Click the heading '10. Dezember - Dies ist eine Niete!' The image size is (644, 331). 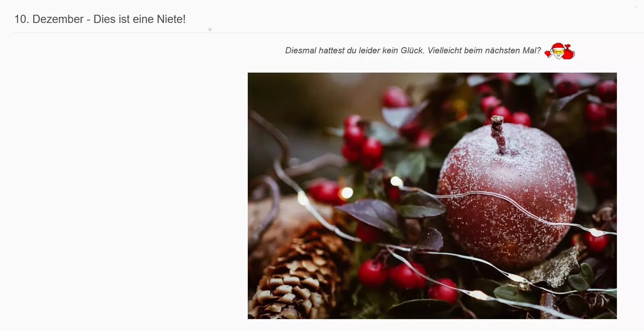pyautogui.click(x=100, y=19)
